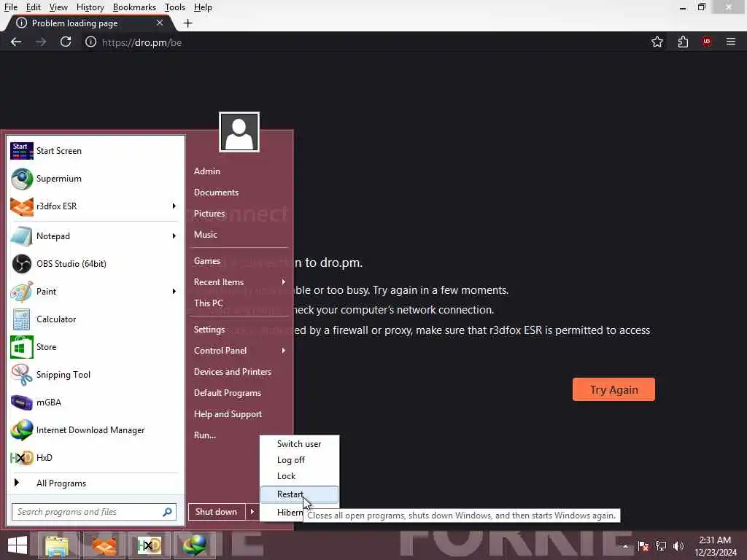Open the Help menu

[203, 7]
